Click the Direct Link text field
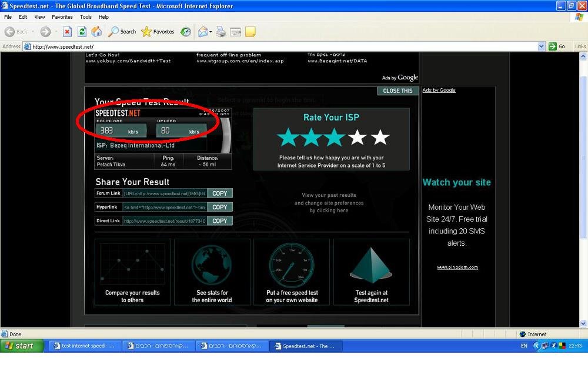 click(x=165, y=221)
